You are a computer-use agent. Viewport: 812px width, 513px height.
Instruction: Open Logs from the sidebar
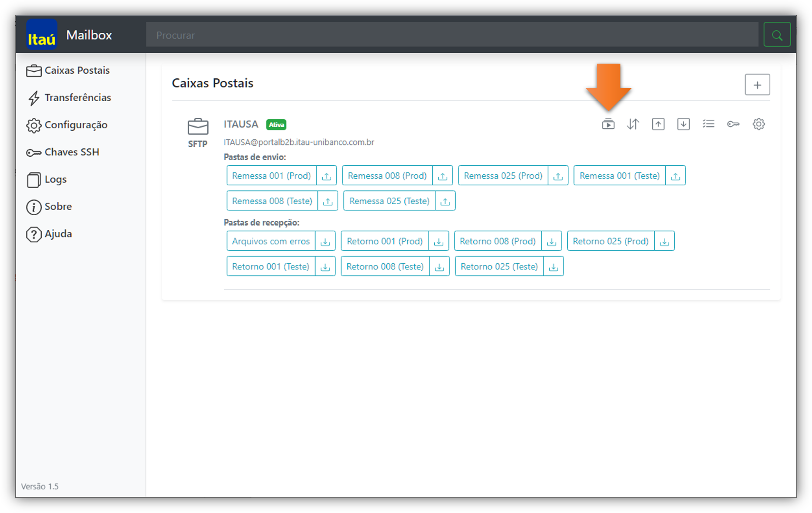(x=55, y=180)
